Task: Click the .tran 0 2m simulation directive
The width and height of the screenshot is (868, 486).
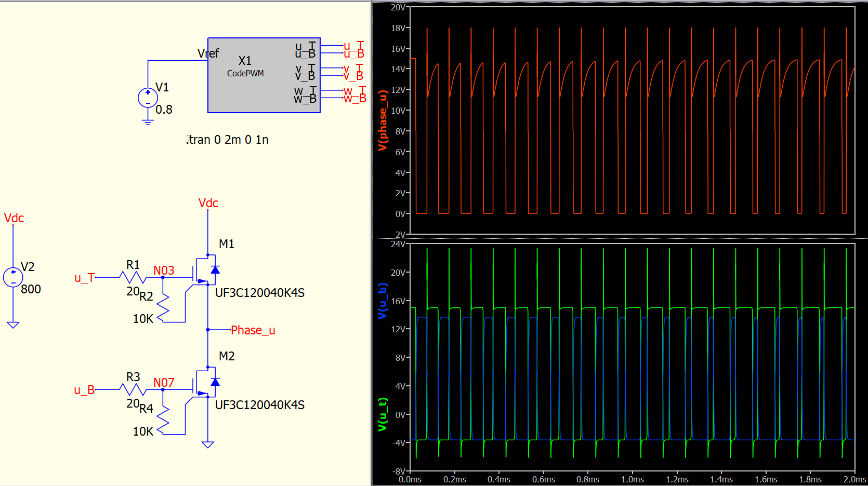Action: (x=228, y=140)
